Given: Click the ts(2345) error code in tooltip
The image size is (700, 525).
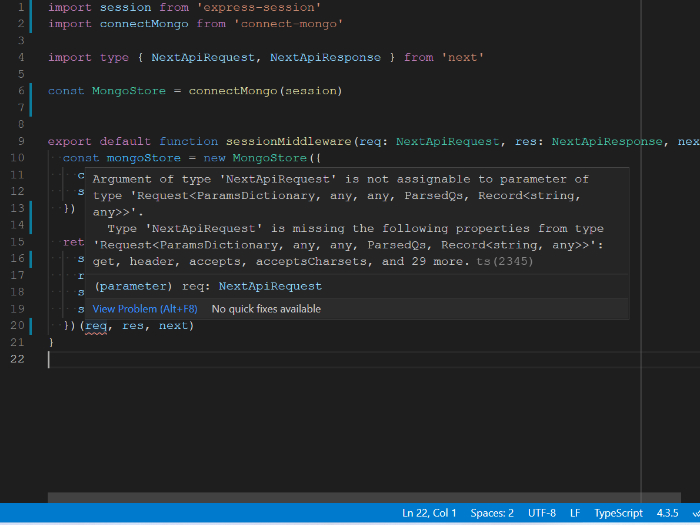Looking at the screenshot, I should [504, 262].
